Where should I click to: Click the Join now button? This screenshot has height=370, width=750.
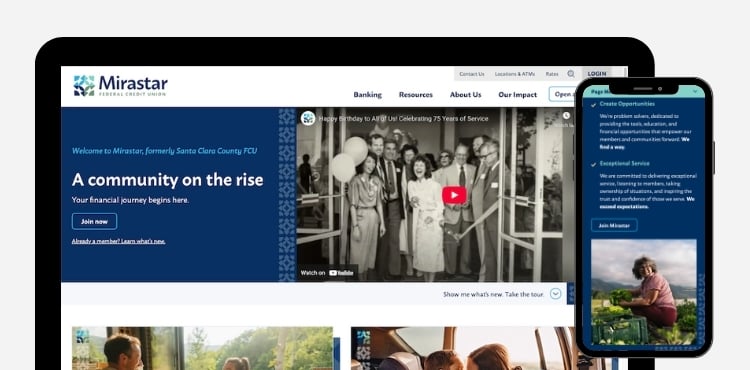(94, 221)
